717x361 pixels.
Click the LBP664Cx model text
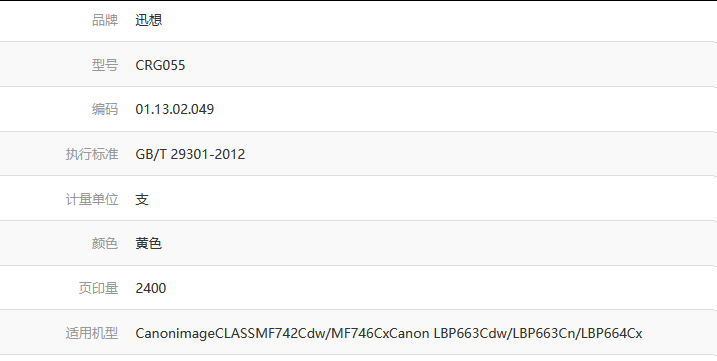coord(611,333)
